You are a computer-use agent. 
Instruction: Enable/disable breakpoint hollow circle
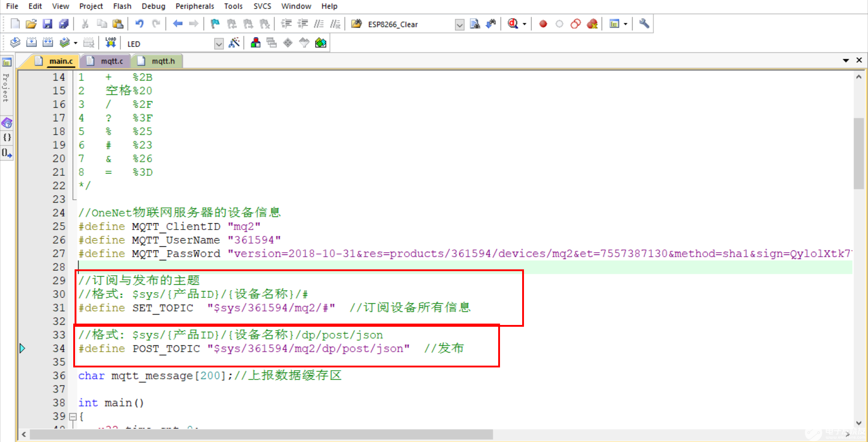pyautogui.click(x=559, y=24)
